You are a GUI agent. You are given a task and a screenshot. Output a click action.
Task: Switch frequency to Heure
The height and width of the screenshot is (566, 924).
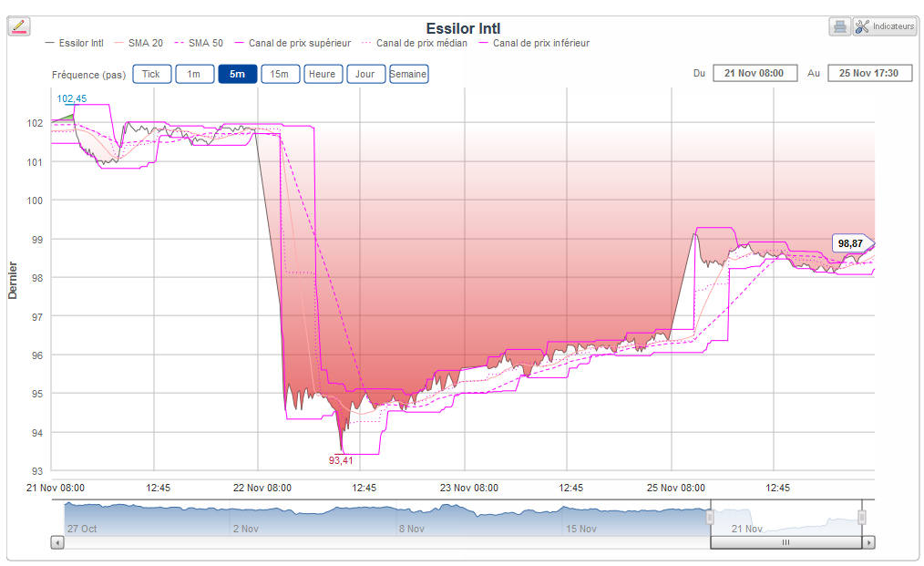(323, 75)
